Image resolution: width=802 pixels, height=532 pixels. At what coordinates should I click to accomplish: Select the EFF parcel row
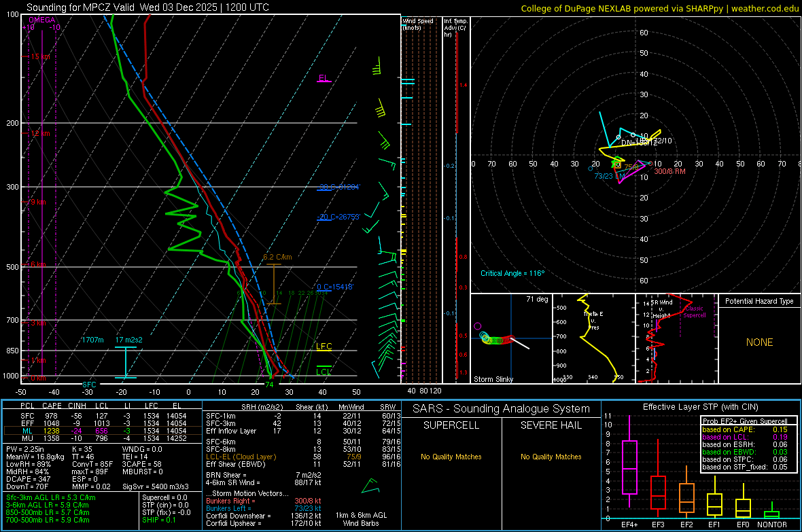click(102, 423)
